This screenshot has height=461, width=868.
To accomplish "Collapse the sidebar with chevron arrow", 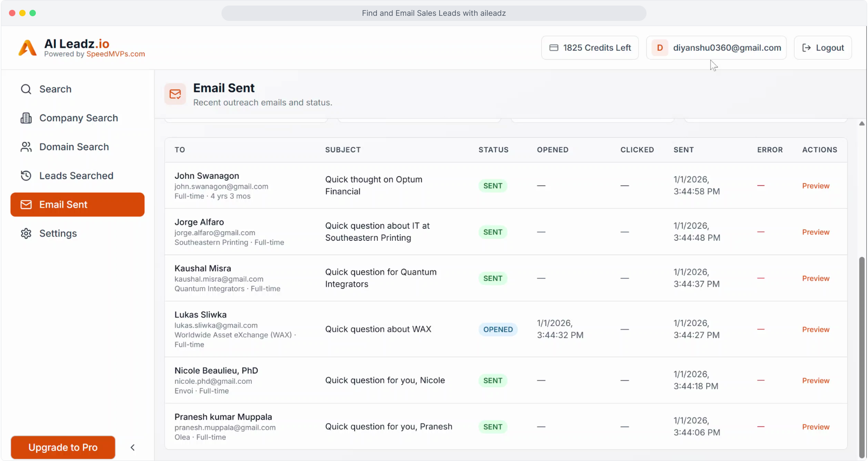I will tap(133, 447).
